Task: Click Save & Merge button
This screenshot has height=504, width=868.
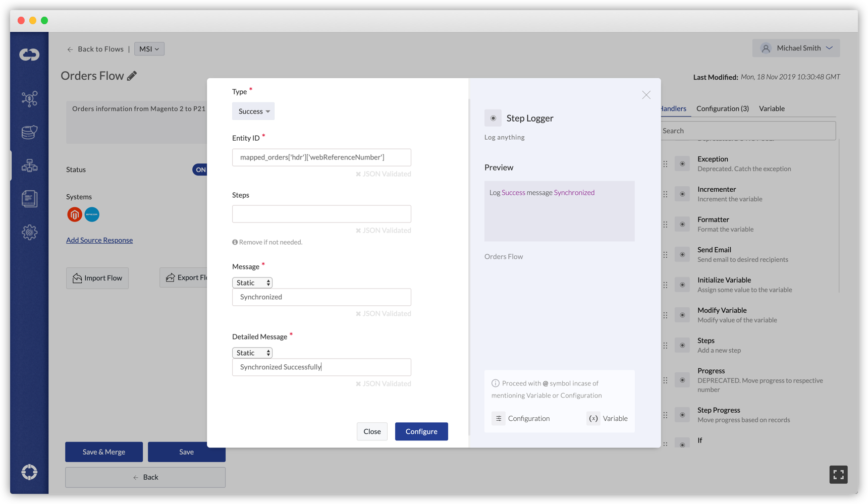Action: [x=104, y=452]
